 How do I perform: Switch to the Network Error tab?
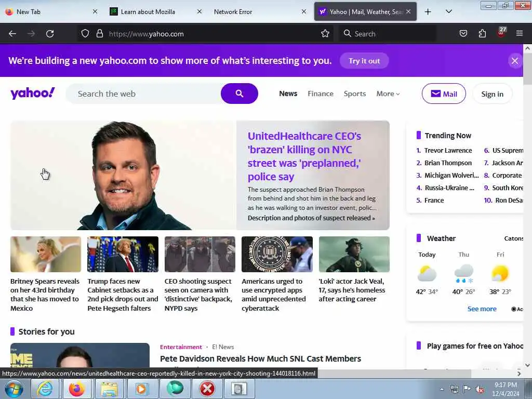coord(260,12)
